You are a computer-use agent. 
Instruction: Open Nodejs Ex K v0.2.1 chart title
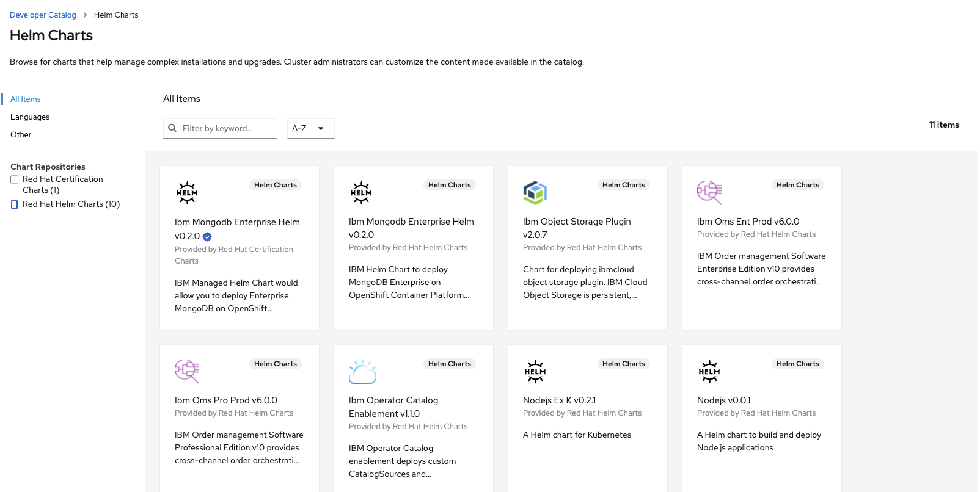coord(559,400)
